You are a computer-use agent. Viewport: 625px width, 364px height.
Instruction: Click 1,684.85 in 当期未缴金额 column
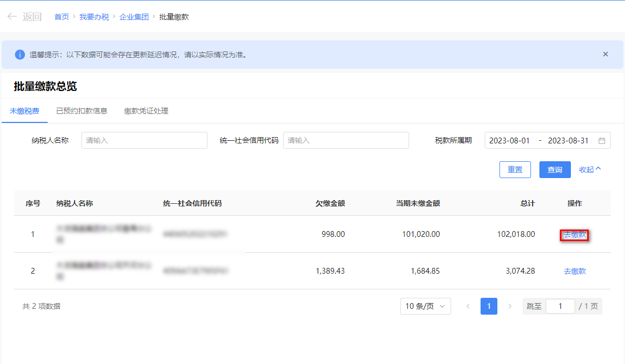[x=425, y=271]
